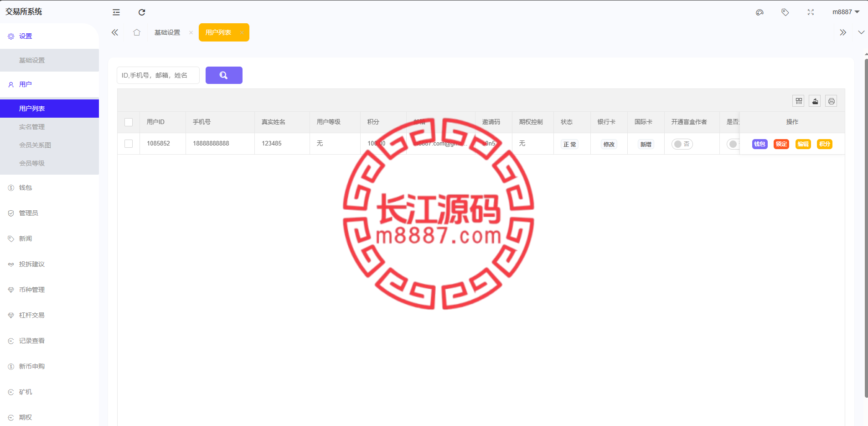This screenshot has width=868, height=426.
Task: Click the 手机号 column header
Action: pyautogui.click(x=220, y=122)
